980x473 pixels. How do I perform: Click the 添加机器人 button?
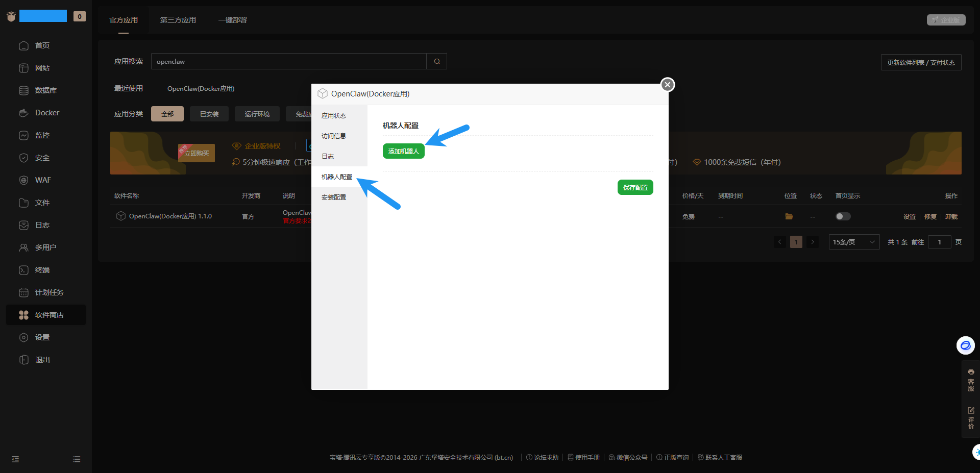pos(403,152)
